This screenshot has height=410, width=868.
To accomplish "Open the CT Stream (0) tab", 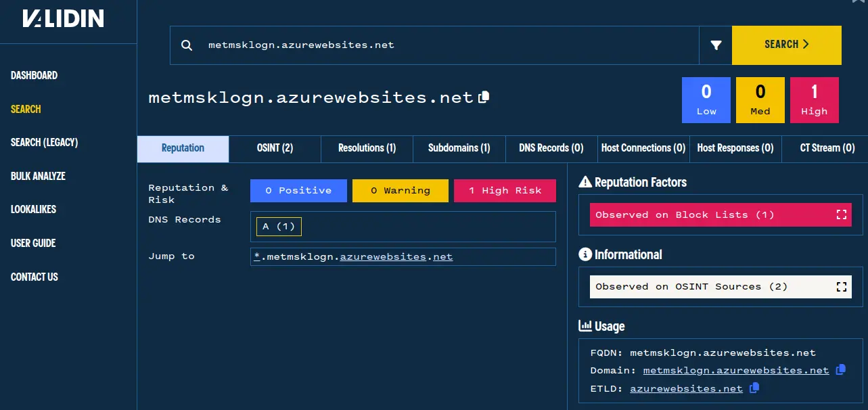I will click(825, 148).
